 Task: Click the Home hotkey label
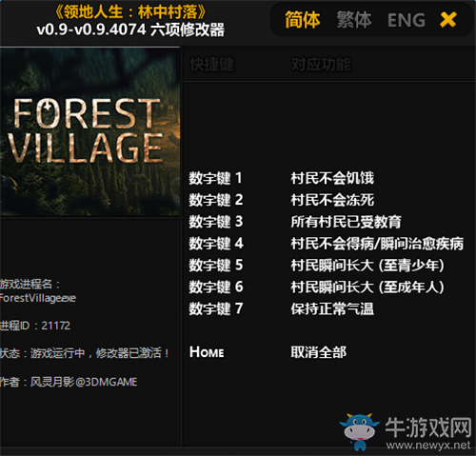[x=207, y=352]
